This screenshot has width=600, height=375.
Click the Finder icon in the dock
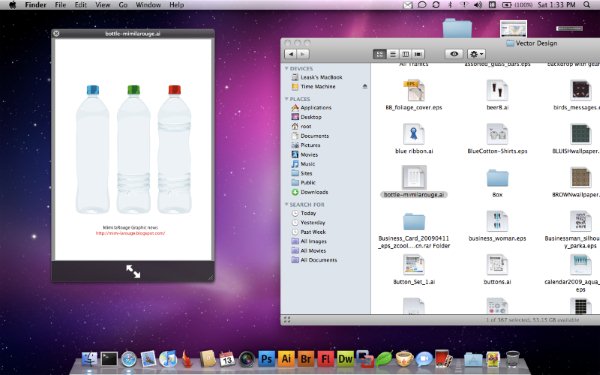[90, 359]
